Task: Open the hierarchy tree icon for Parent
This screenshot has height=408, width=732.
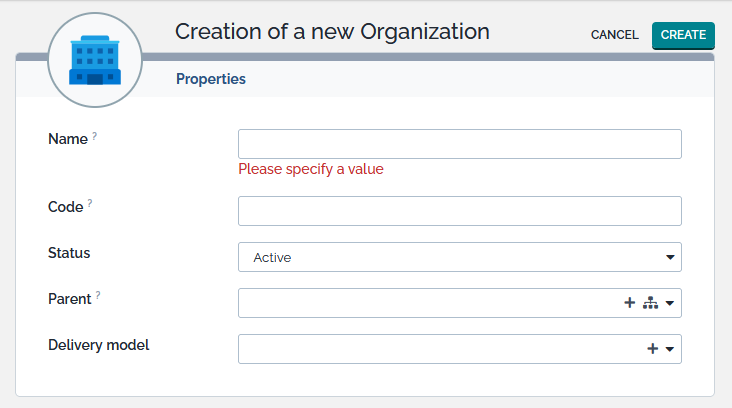Action: [650, 303]
